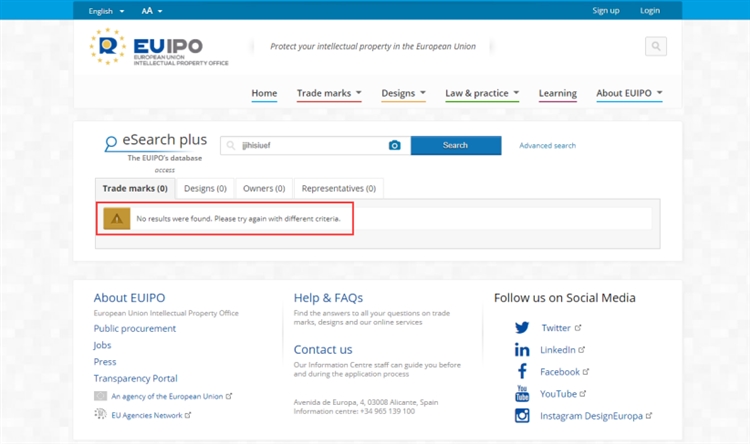Open Advanced search link
Screen dimensions: 750x444
point(548,145)
